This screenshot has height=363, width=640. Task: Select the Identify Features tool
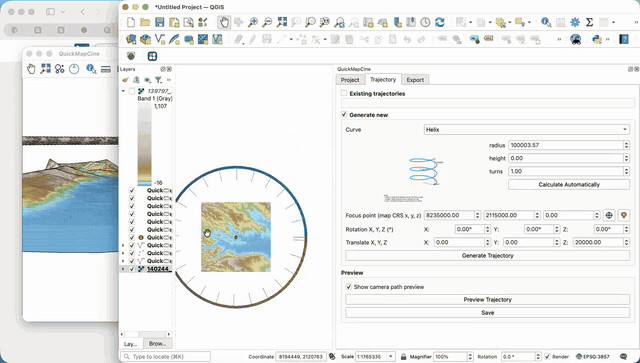pos(546,22)
